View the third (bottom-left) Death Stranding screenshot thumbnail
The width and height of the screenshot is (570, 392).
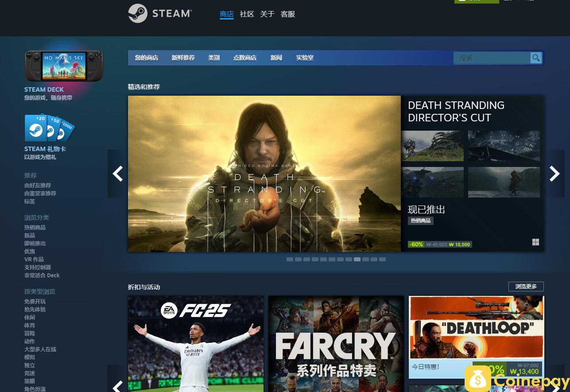(x=433, y=182)
